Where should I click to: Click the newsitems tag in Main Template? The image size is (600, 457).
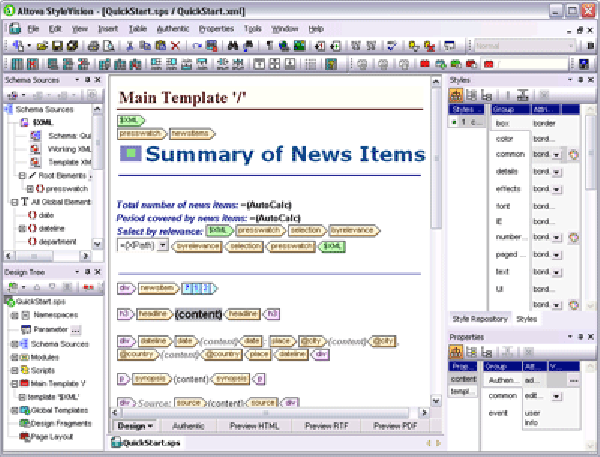(x=192, y=133)
